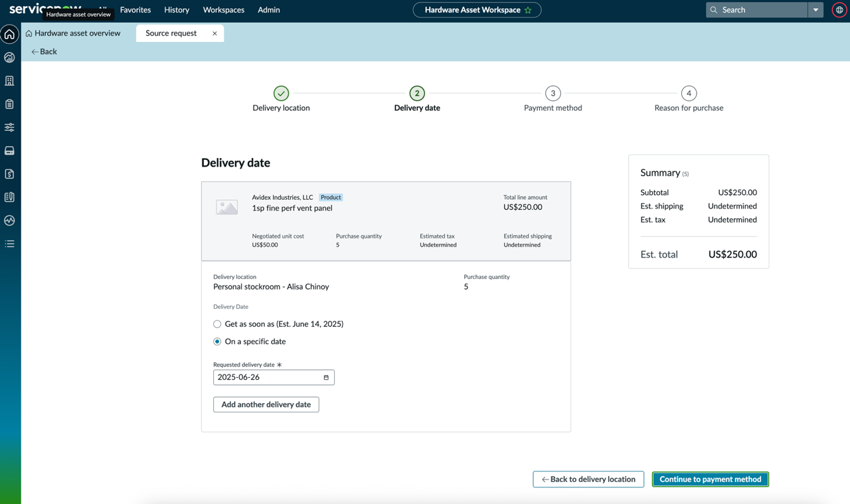Open the analytics chart sidebar icon
Viewport: 850px width, 504px height.
pos(9,58)
